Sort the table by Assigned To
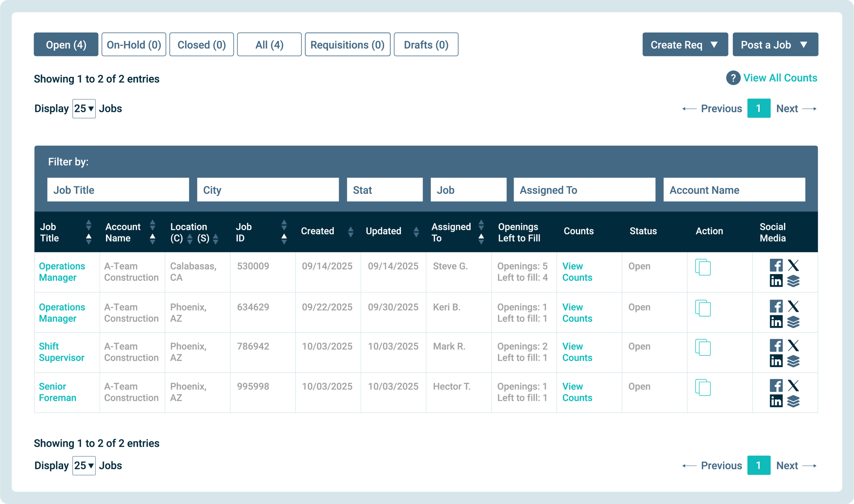Screen dimensions: 854x504 (481, 232)
